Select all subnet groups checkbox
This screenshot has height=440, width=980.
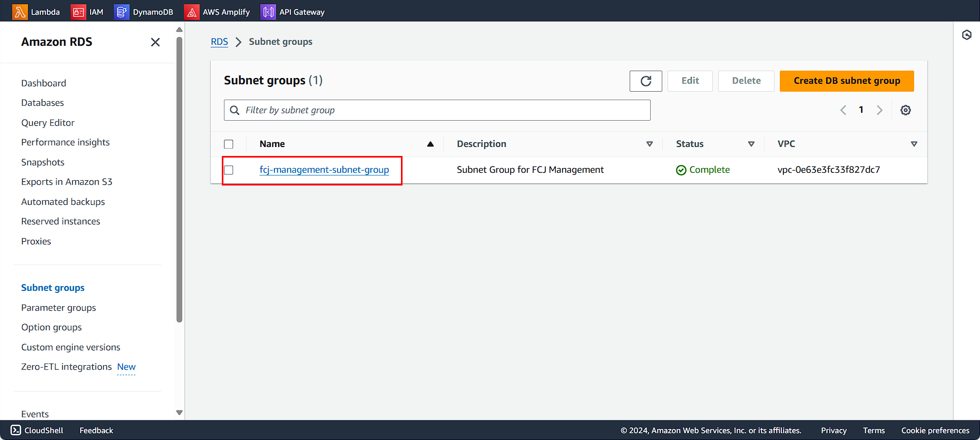229,144
